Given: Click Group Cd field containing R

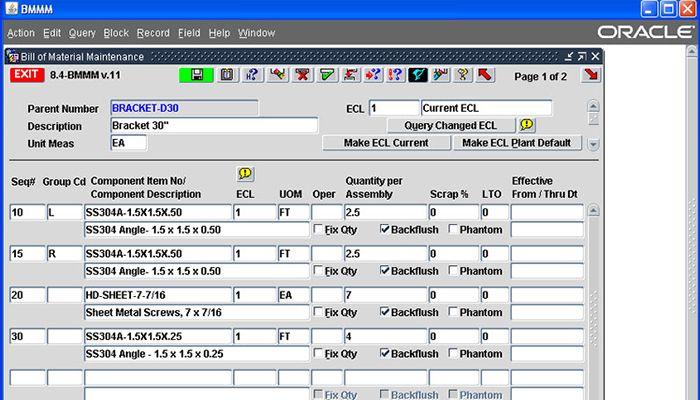Looking at the screenshot, I should point(65,254).
